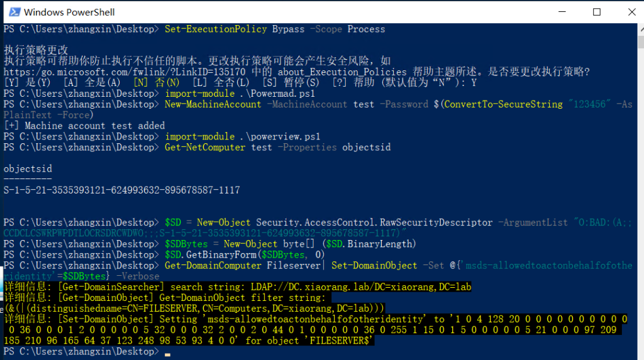Click the LDAP://DC.xiaorang.lab search string

coord(361,287)
